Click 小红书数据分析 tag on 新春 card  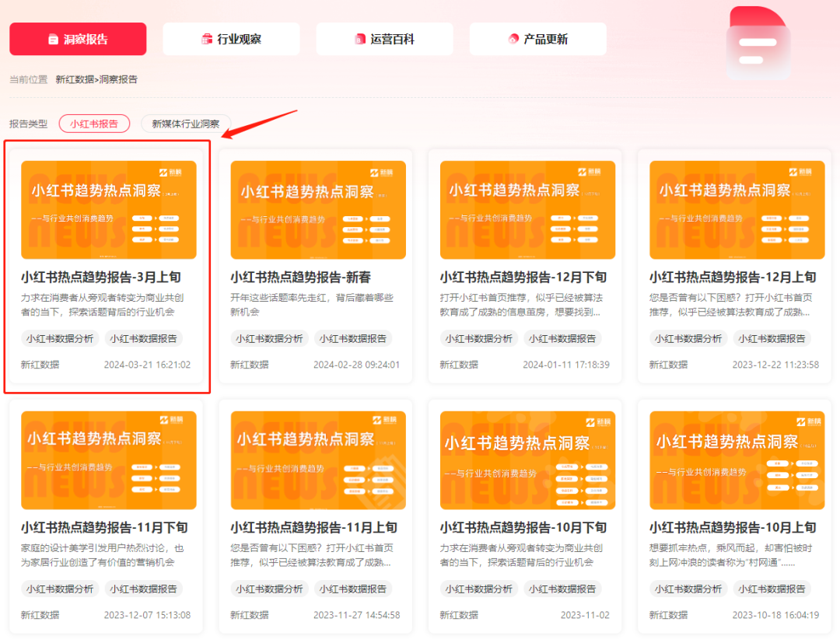click(269, 339)
